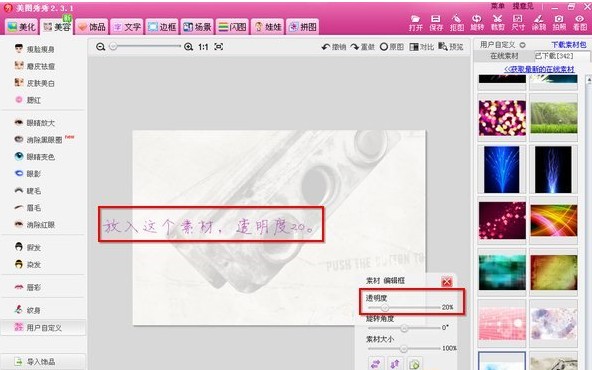592x370 pixels.
Task: Switch to the 美化 tab
Action: pyautogui.click(x=22, y=27)
